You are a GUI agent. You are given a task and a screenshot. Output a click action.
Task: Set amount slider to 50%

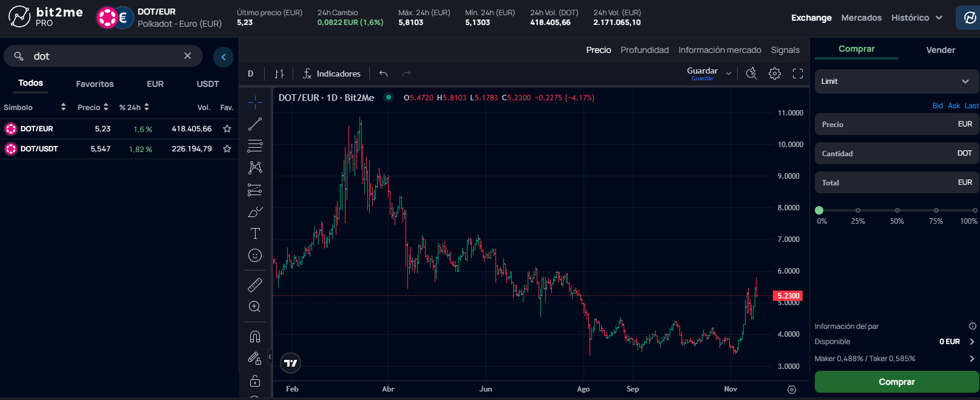pos(897,210)
